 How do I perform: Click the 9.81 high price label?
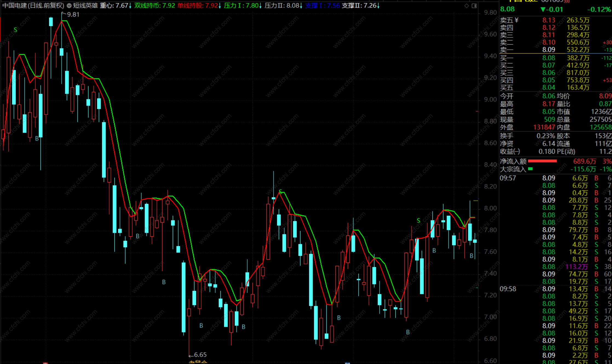point(73,14)
